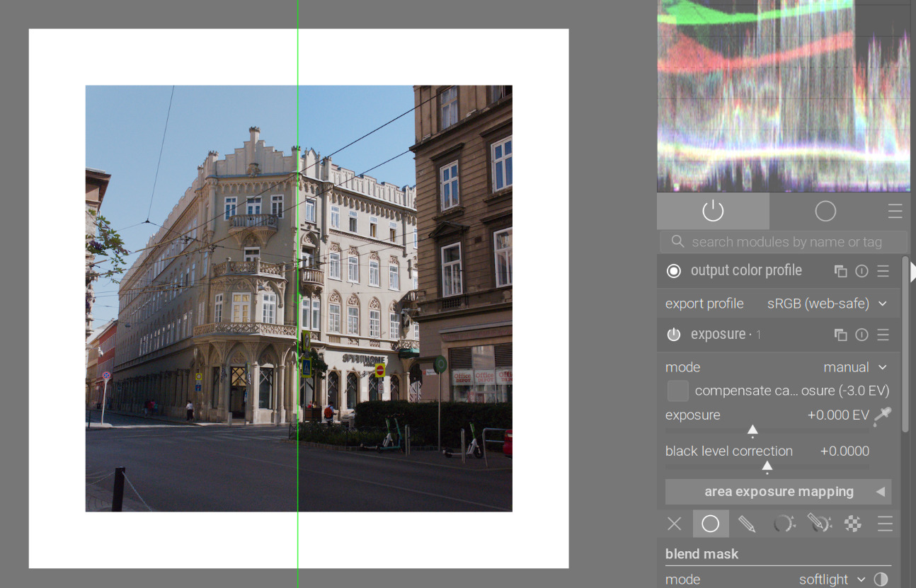Viewport: 916px width, 588px height.
Task: Turn off blending with the X icon
Action: click(675, 524)
